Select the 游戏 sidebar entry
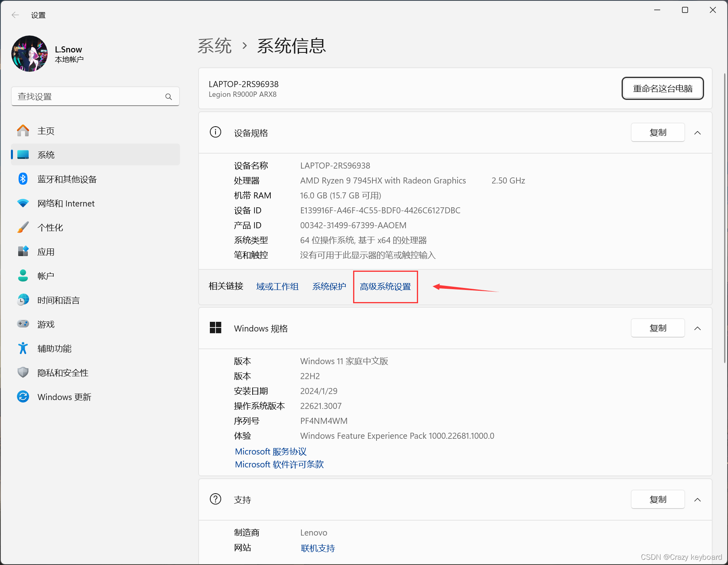Image resolution: width=728 pixels, height=565 pixels. 95,324
